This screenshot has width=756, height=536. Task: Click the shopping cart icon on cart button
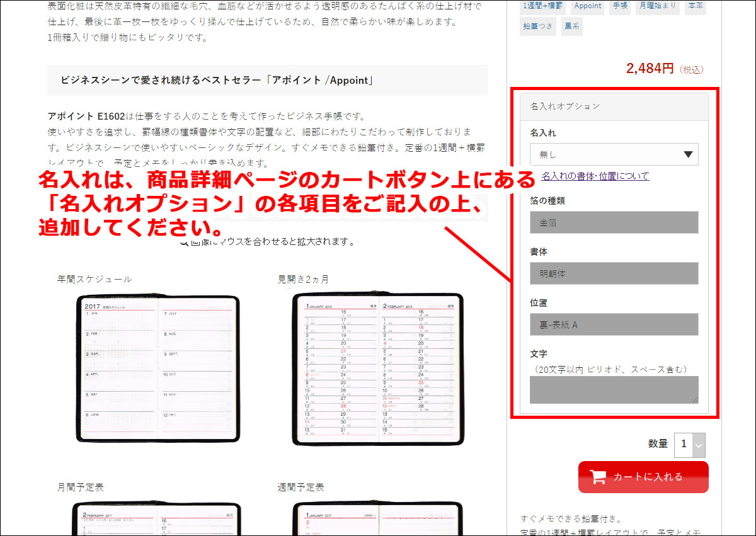[598, 477]
